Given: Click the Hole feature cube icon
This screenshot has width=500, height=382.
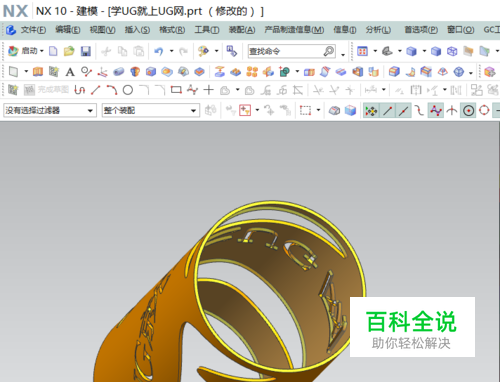Looking at the screenshot, I should 151,72.
